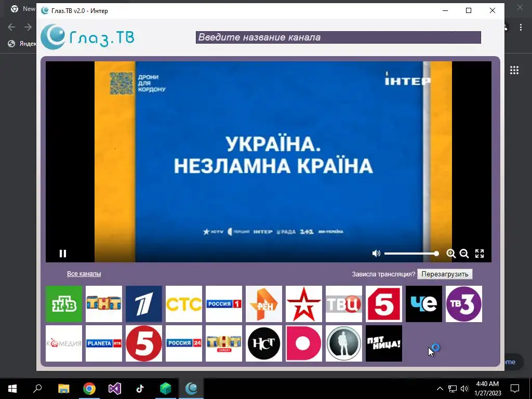Show hidden system tray icons
This screenshot has width=532, height=399.
pyautogui.click(x=440, y=389)
